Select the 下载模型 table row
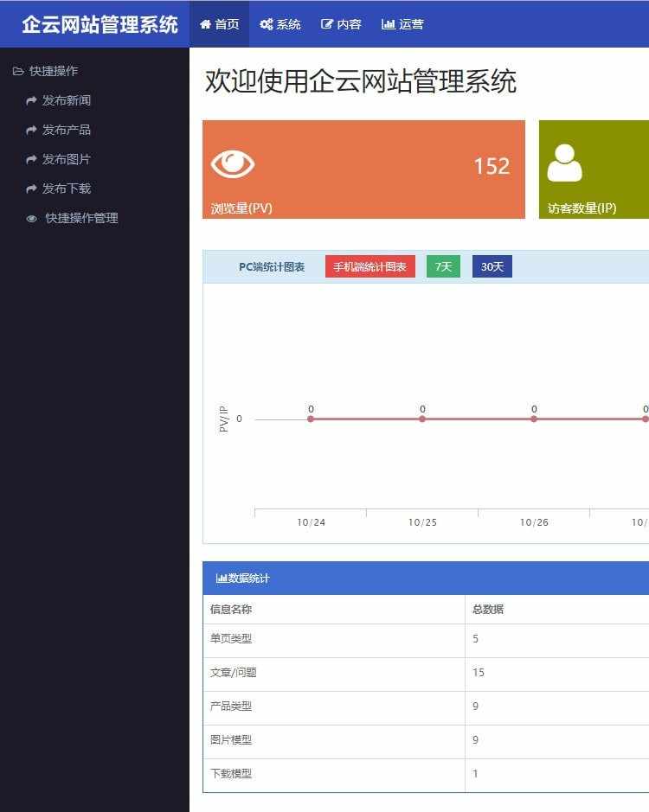 click(x=426, y=775)
